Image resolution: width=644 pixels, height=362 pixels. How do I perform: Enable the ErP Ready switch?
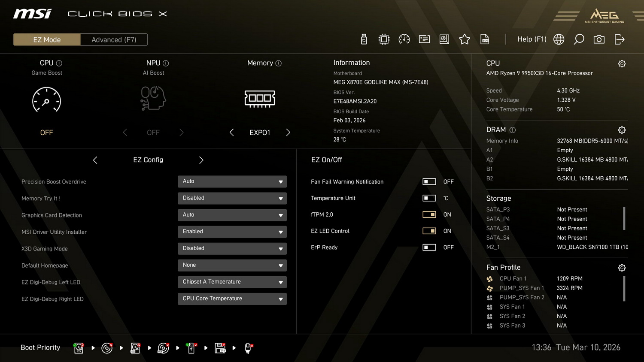click(x=429, y=247)
